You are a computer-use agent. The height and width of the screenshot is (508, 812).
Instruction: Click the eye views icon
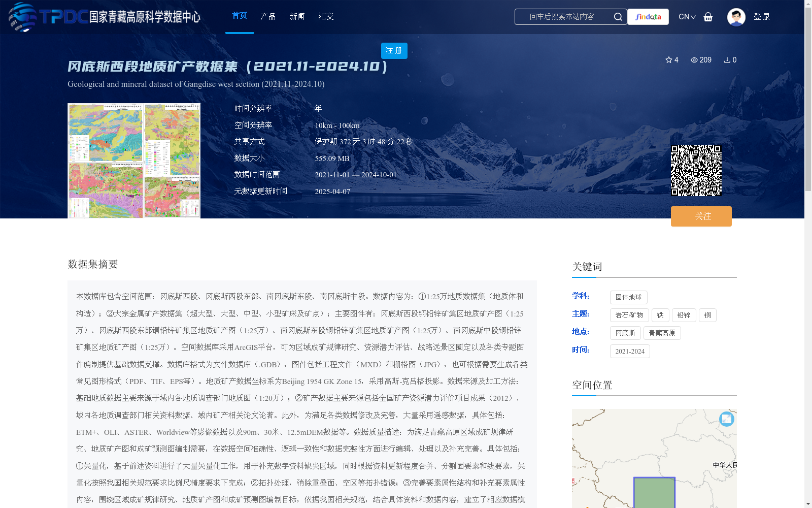click(x=694, y=60)
